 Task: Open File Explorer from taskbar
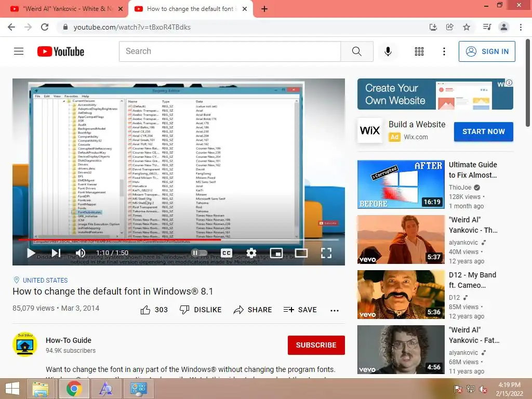41,389
